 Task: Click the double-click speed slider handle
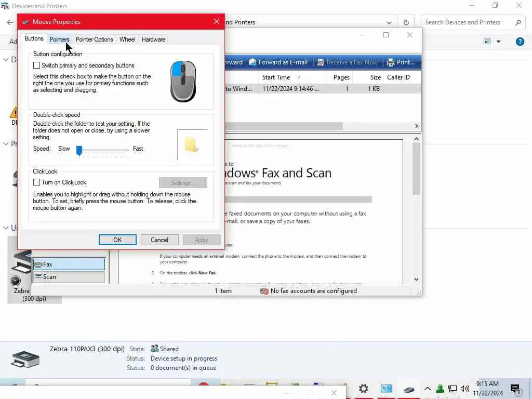coord(79,150)
